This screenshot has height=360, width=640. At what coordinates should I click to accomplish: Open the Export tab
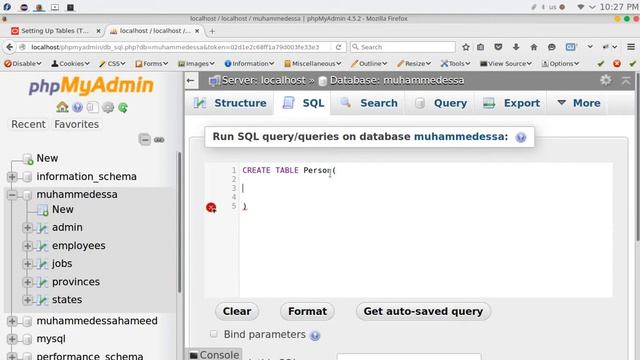pyautogui.click(x=512, y=103)
